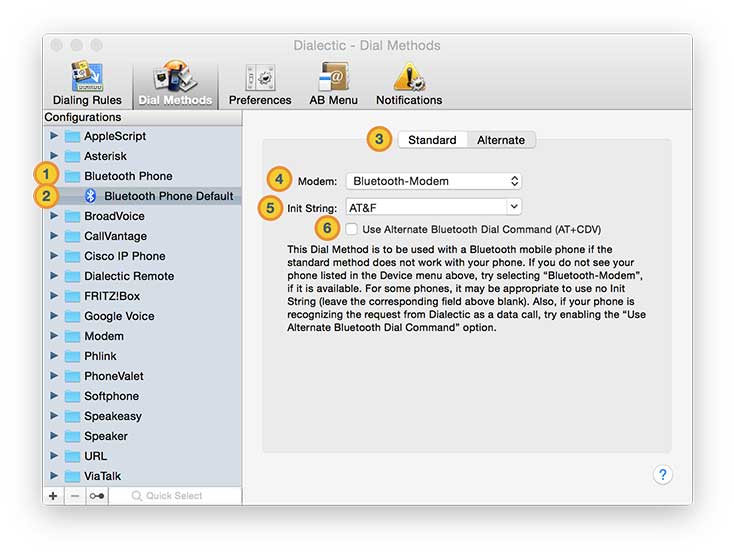Click the key button in sidebar footer
Screen dimensions: 734x555
[97, 496]
